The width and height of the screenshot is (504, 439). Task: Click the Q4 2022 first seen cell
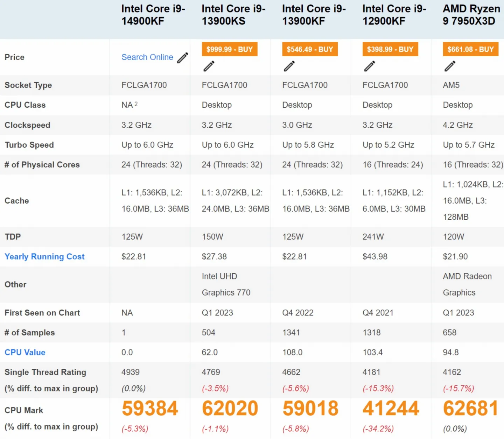coord(298,313)
